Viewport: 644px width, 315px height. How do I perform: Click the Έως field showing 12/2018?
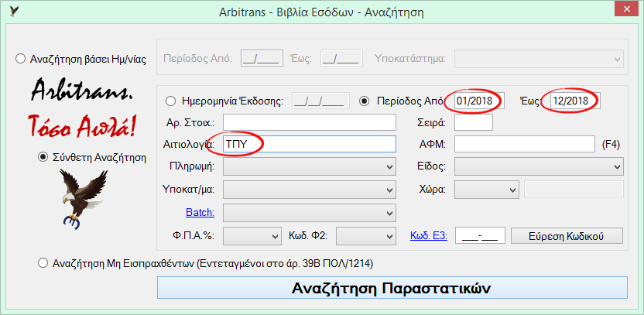point(575,101)
